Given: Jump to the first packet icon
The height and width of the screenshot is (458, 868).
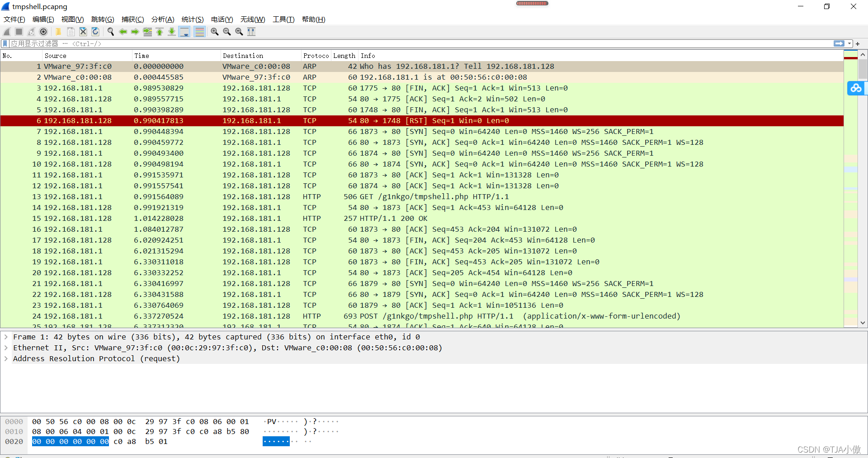Looking at the screenshot, I should pyautogui.click(x=160, y=32).
